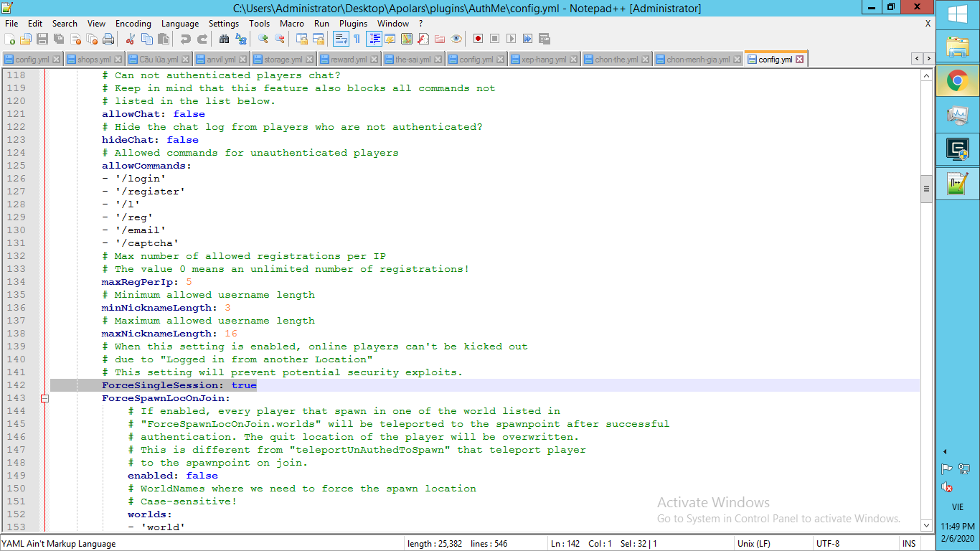Open the Plugins menu
980x551 pixels.
click(x=353, y=24)
